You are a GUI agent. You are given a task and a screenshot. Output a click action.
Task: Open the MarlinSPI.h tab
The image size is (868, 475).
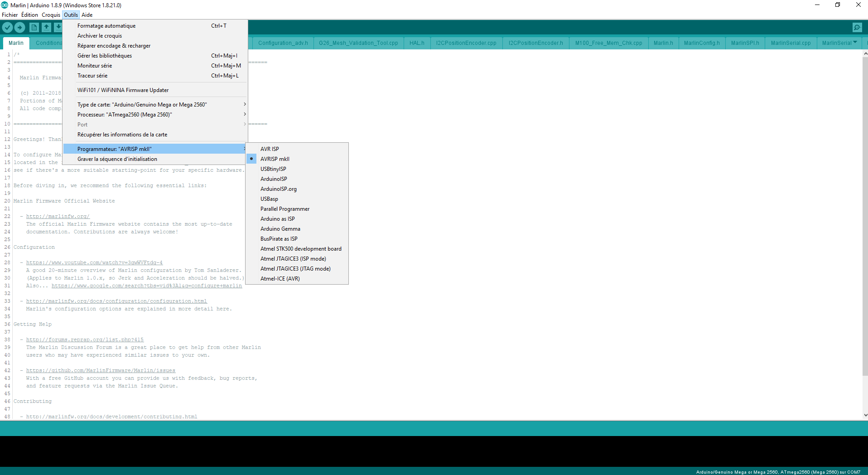coord(745,43)
